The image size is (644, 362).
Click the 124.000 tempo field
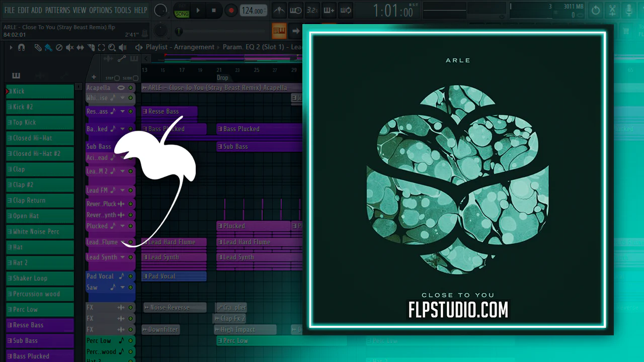[253, 11]
